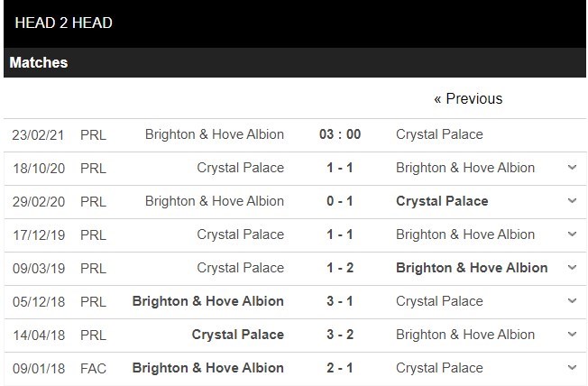Expand the 14/04/18 match chevron

tap(571, 335)
